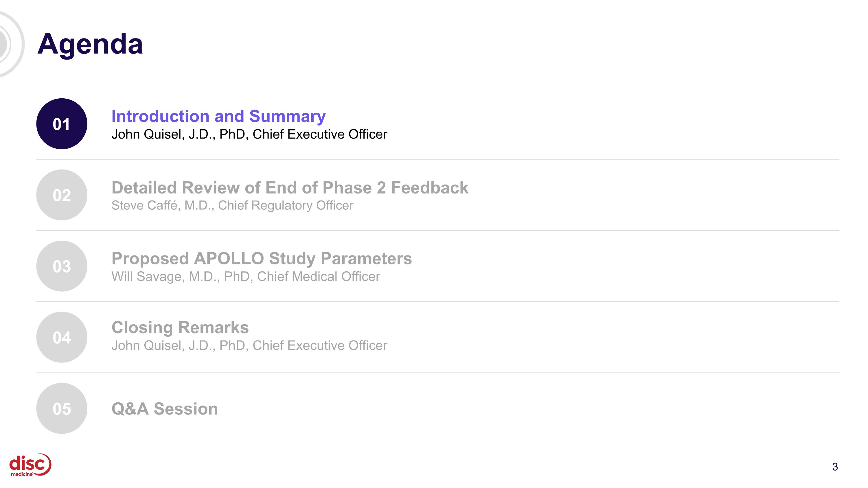Select Detailed Review of End of Phase 2 Feedback
The image size is (868, 488).
(x=290, y=187)
